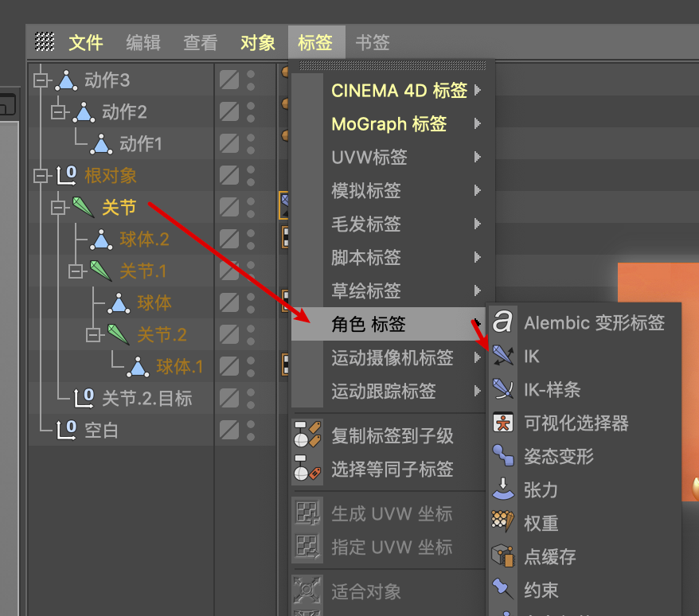Image resolution: width=699 pixels, height=616 pixels.
Task: Click the 关节.2 joint icon
Action: click(x=119, y=335)
